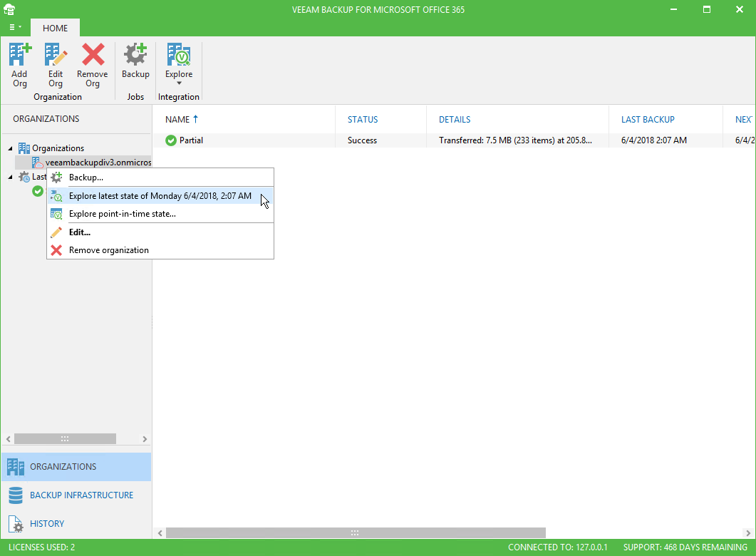Choose Explore point-in-time state... menu entry
The image size is (756, 556).
point(160,214)
